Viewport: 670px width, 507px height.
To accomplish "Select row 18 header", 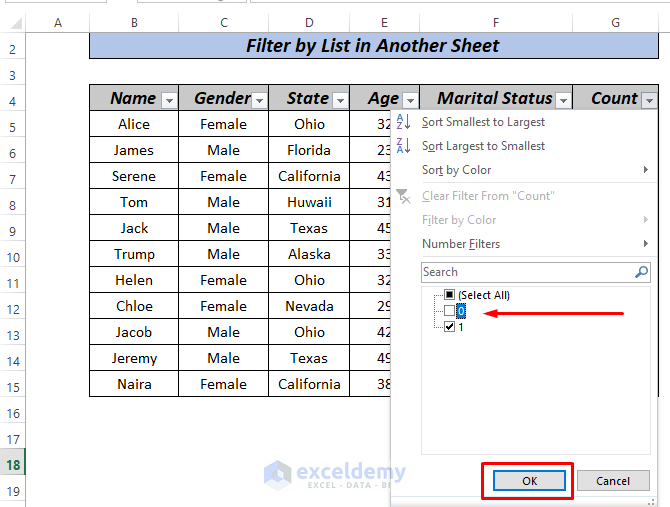I will click(13, 465).
